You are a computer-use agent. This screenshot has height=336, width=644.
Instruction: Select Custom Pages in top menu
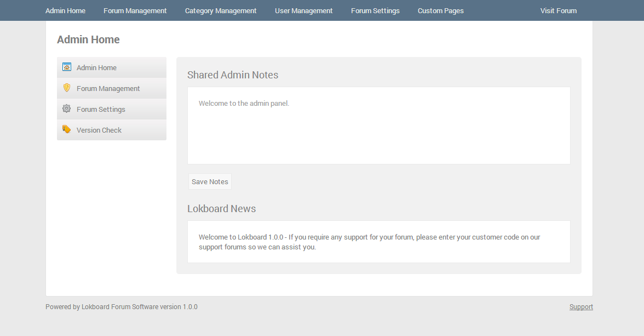(x=441, y=11)
